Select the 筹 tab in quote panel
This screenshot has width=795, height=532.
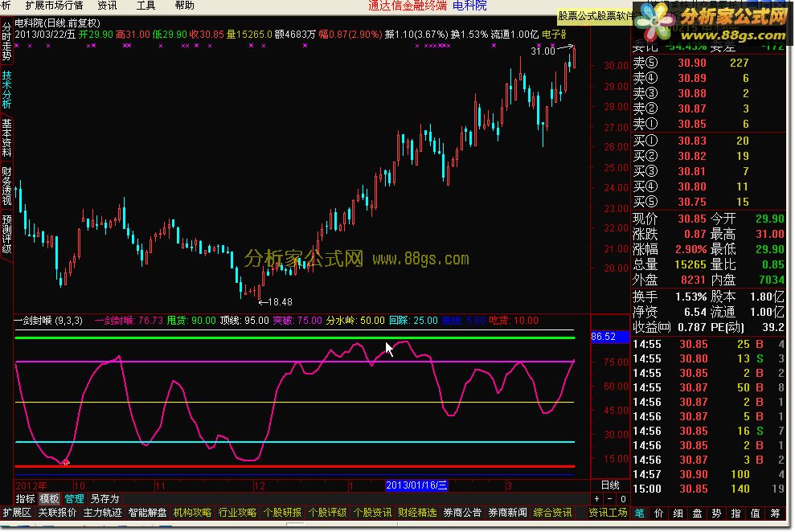[775, 514]
